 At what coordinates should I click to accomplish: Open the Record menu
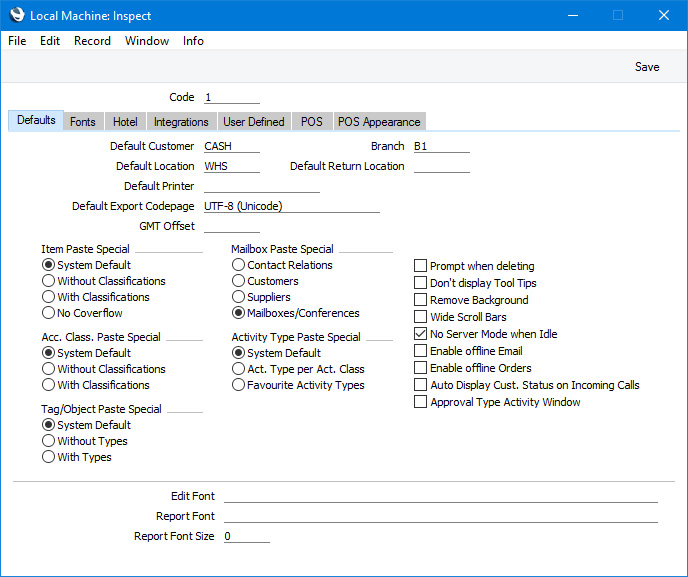[x=92, y=41]
